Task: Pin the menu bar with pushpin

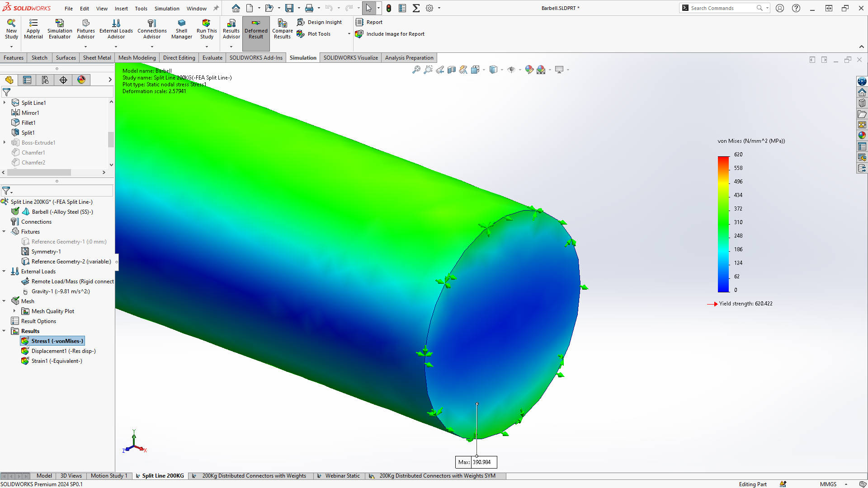Action: pos(216,8)
